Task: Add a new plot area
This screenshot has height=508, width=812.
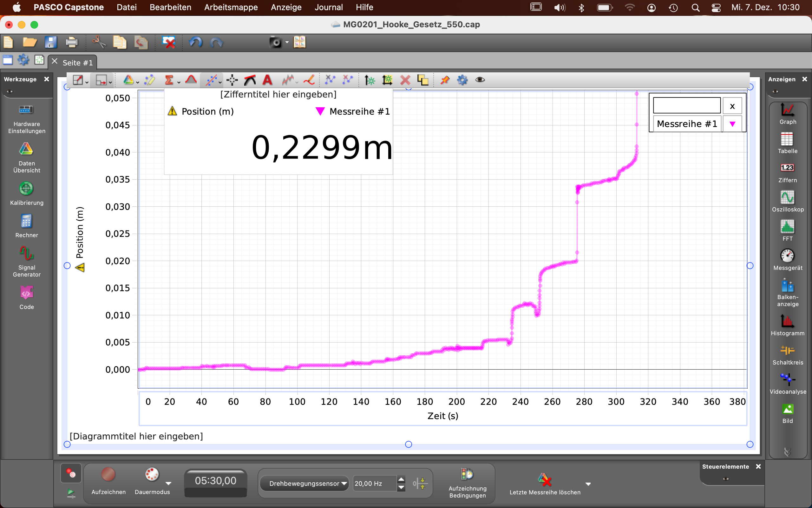Action: [x=387, y=80]
